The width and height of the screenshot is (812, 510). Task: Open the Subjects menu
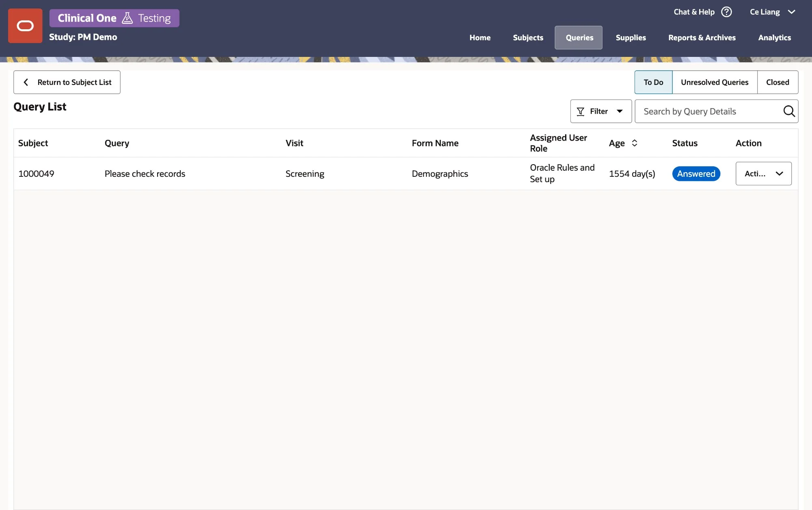pyautogui.click(x=528, y=37)
